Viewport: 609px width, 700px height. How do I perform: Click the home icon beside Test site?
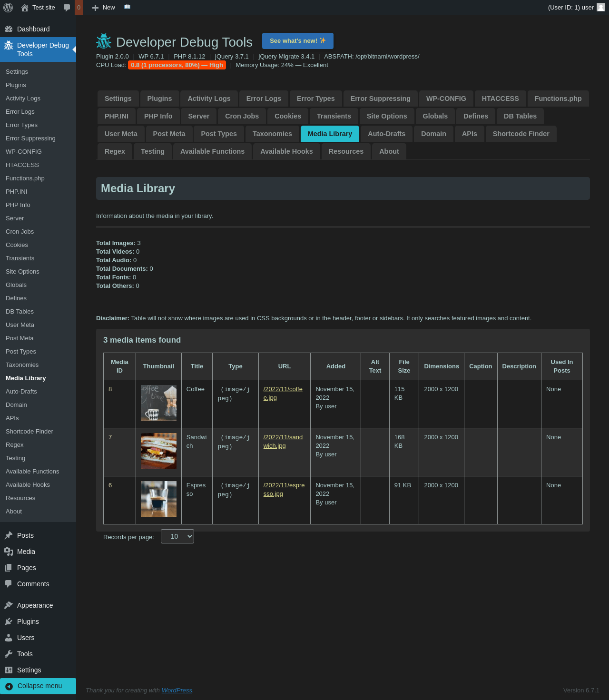(25, 8)
